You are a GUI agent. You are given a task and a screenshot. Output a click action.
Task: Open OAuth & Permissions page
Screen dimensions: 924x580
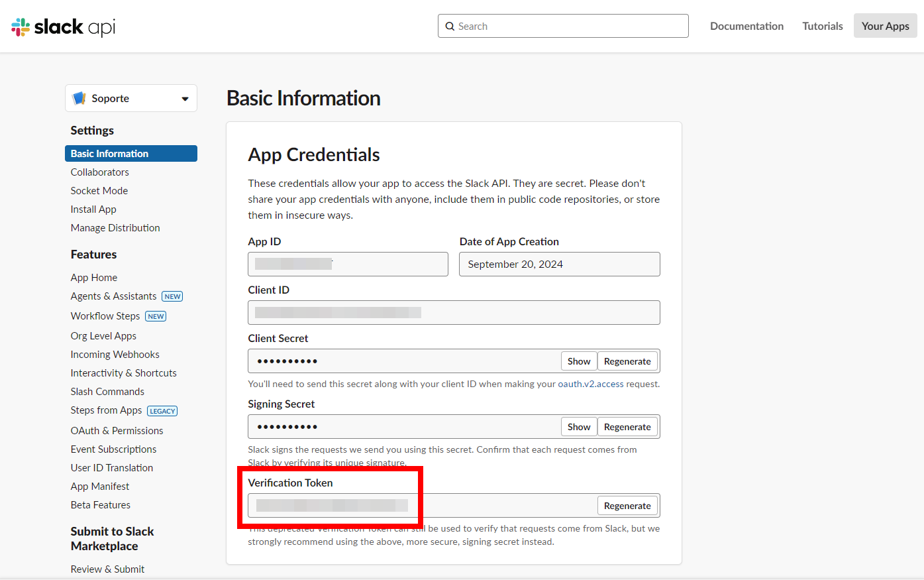(x=117, y=430)
